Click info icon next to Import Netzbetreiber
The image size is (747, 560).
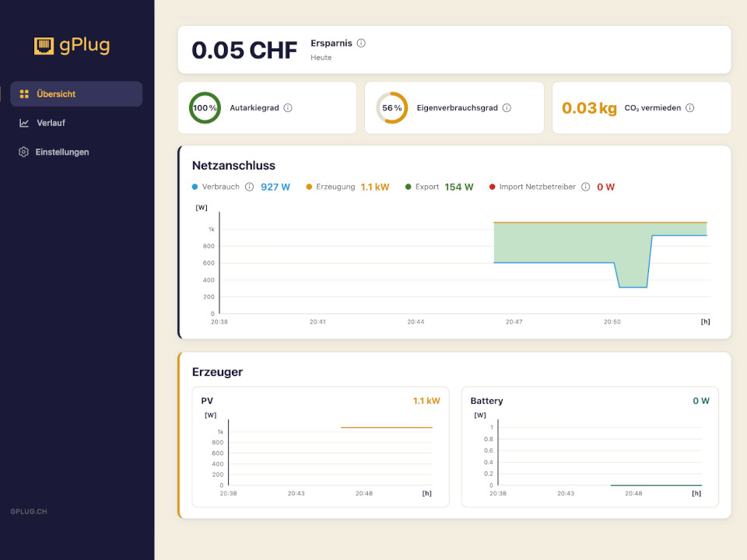tap(585, 187)
